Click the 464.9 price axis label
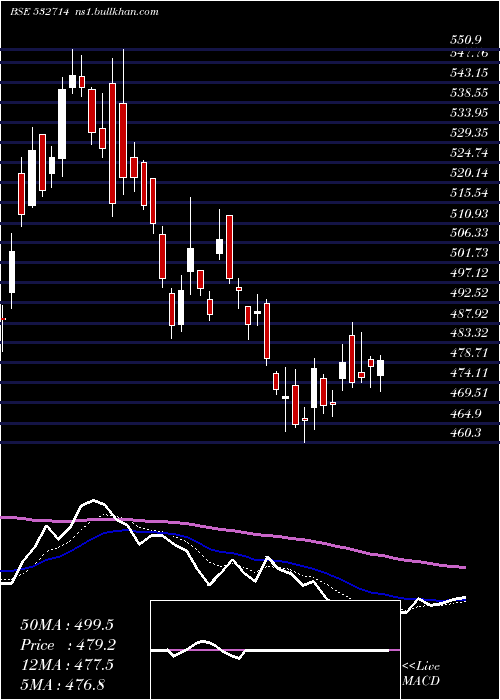Screen dimensions: 500x700 (x=466, y=413)
